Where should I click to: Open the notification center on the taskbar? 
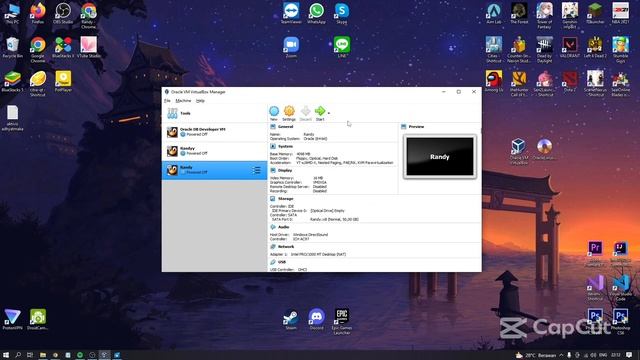[629, 355]
